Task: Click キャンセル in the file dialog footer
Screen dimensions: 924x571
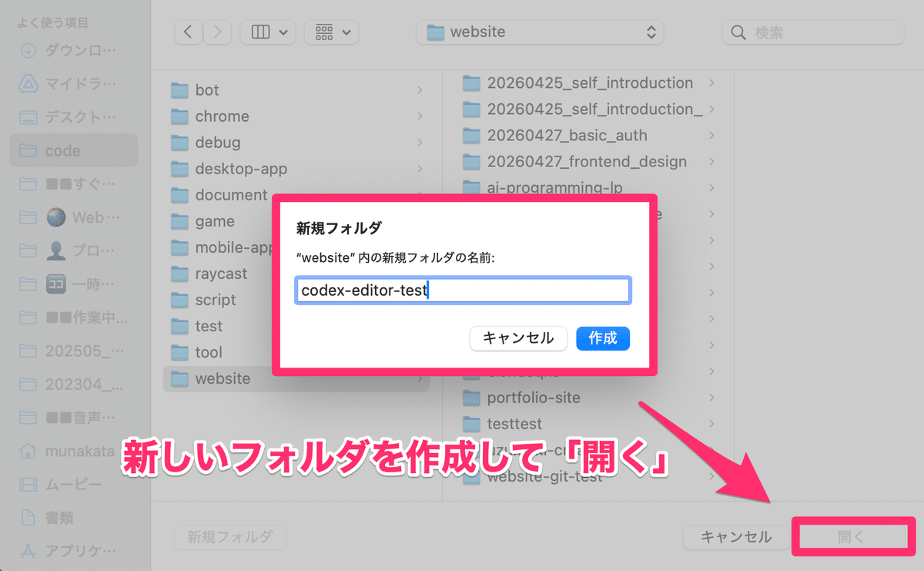Action: (735, 537)
